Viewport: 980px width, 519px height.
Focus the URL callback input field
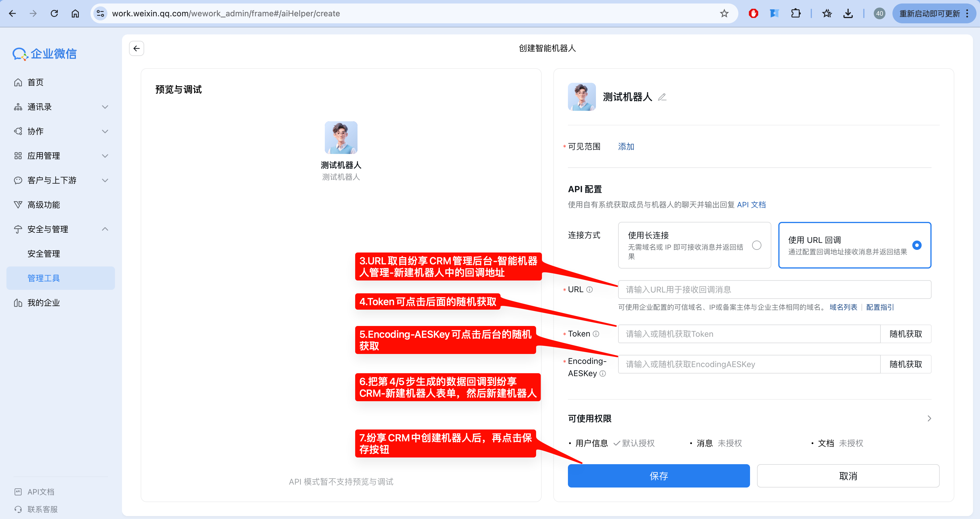point(775,290)
